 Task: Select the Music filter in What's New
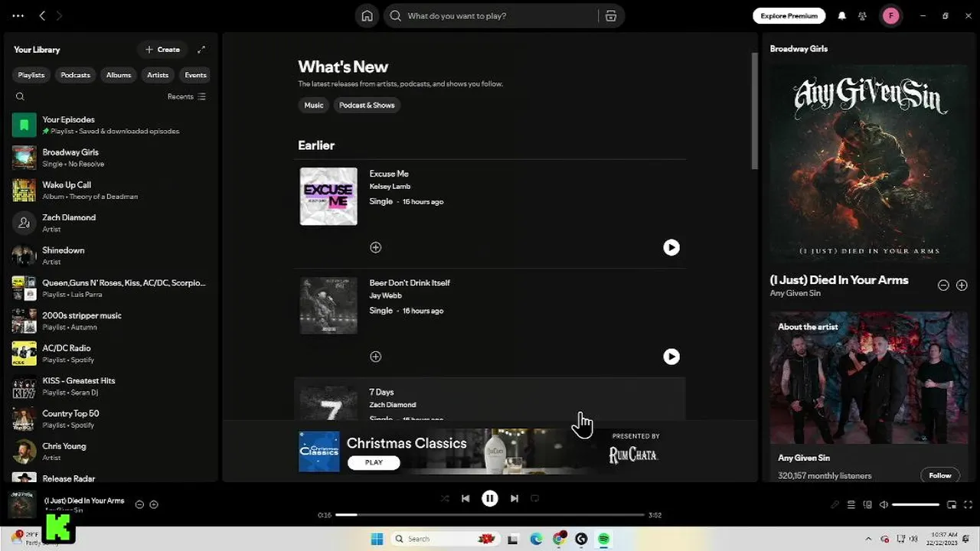314,106
